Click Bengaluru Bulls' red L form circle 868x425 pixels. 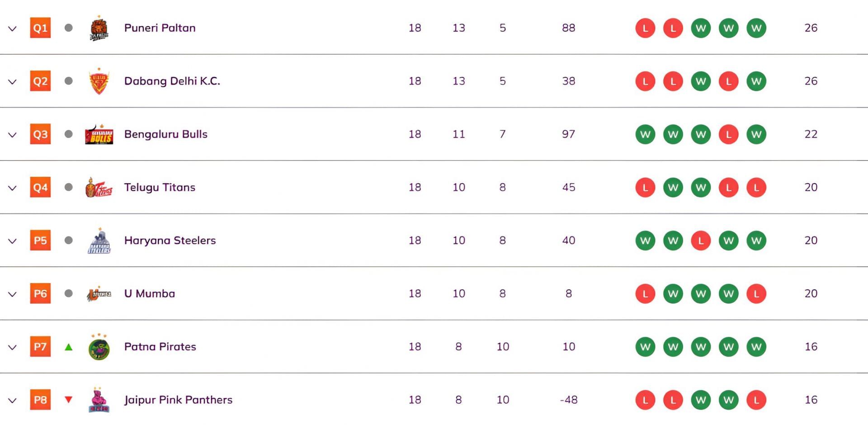728,134
